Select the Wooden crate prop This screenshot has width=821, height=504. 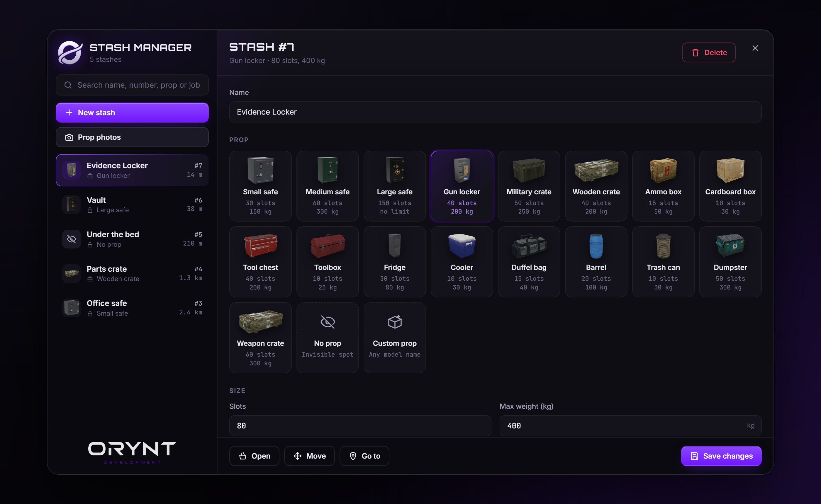coord(596,186)
